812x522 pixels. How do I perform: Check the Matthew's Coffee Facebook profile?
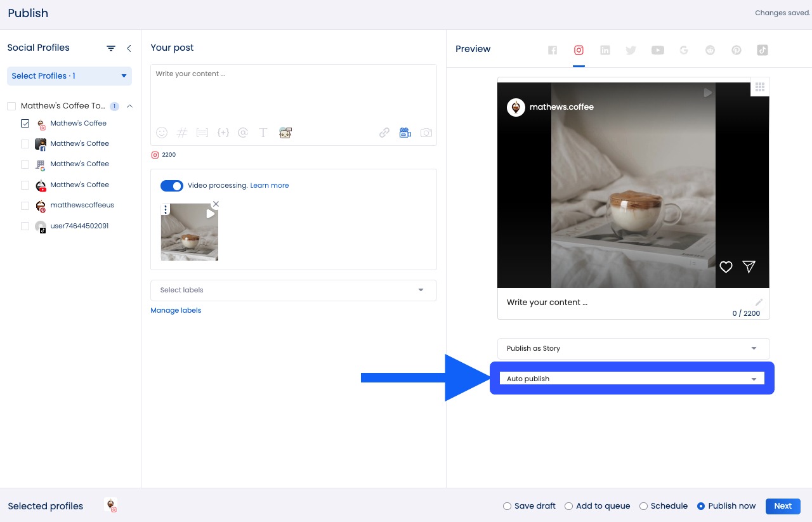click(25, 144)
